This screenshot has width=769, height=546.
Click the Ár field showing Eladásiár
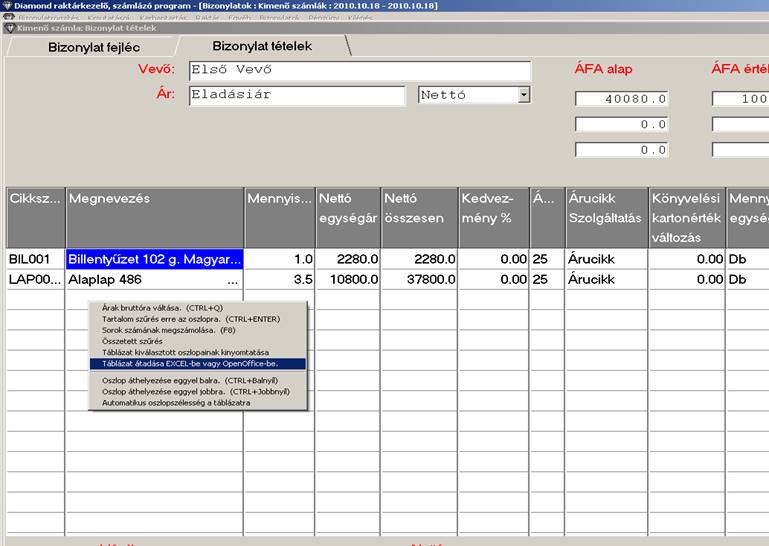pos(297,95)
